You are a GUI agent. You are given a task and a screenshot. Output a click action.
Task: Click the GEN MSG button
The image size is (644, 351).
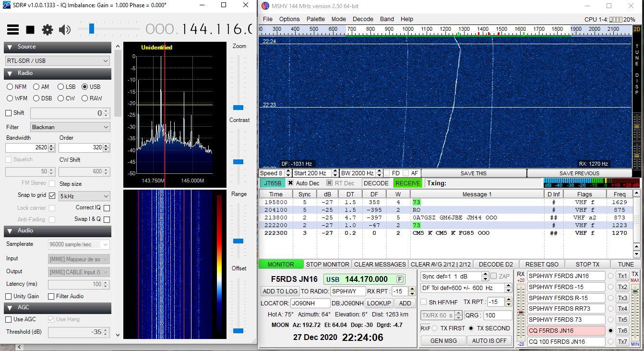click(x=443, y=340)
